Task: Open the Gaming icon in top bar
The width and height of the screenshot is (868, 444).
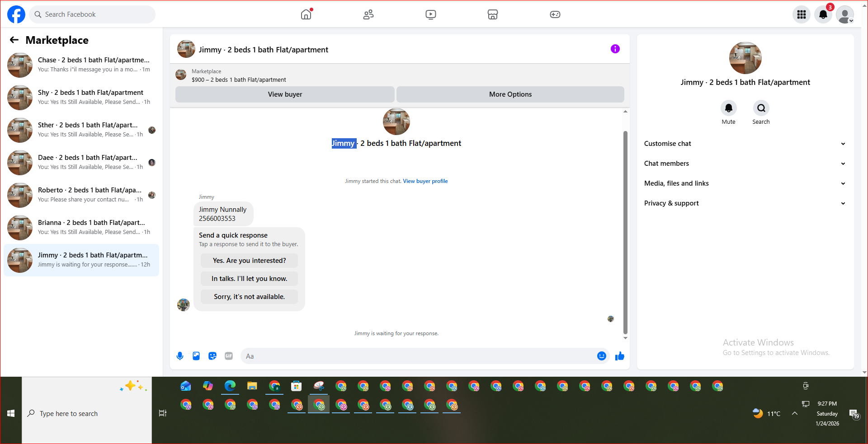Action: pyautogui.click(x=555, y=14)
